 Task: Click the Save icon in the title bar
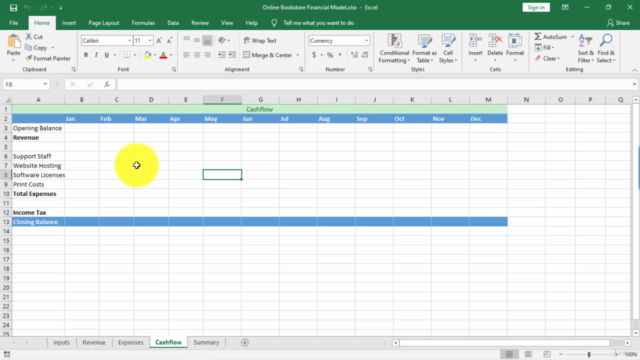[x=13, y=8]
